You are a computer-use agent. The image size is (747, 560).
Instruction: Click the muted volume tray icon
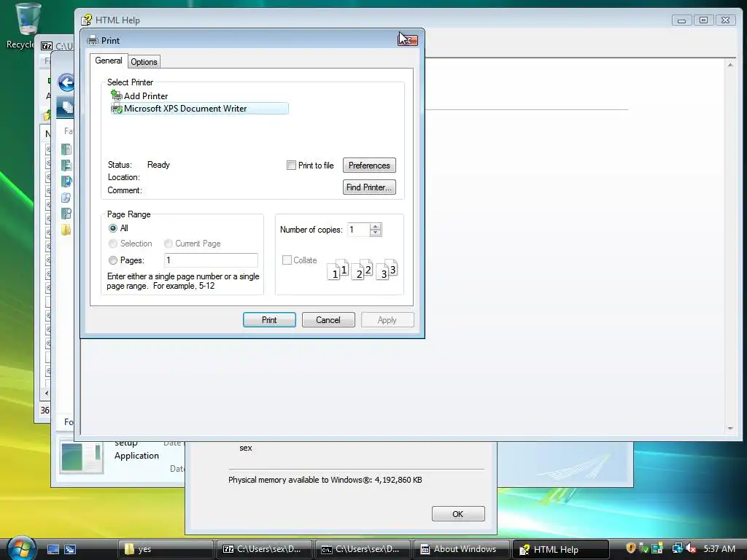[691, 548]
